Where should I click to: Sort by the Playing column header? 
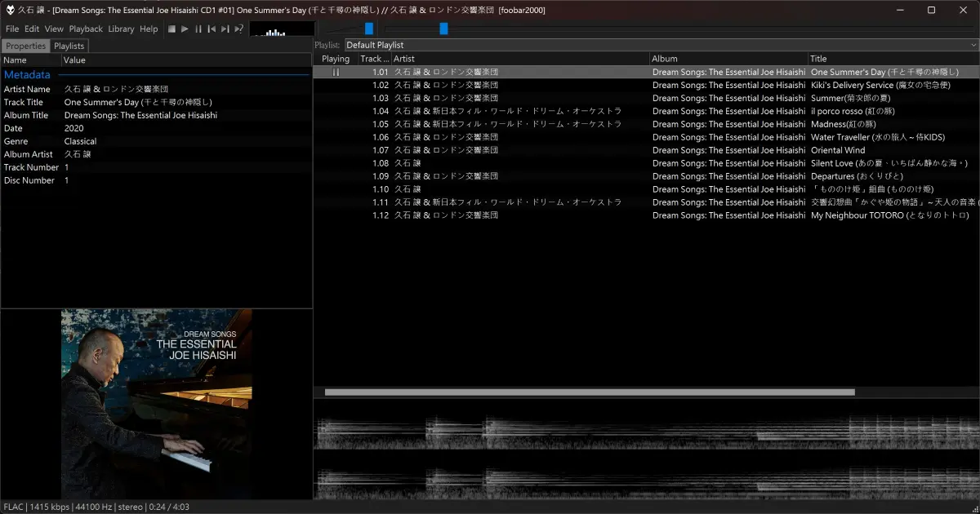(336, 59)
